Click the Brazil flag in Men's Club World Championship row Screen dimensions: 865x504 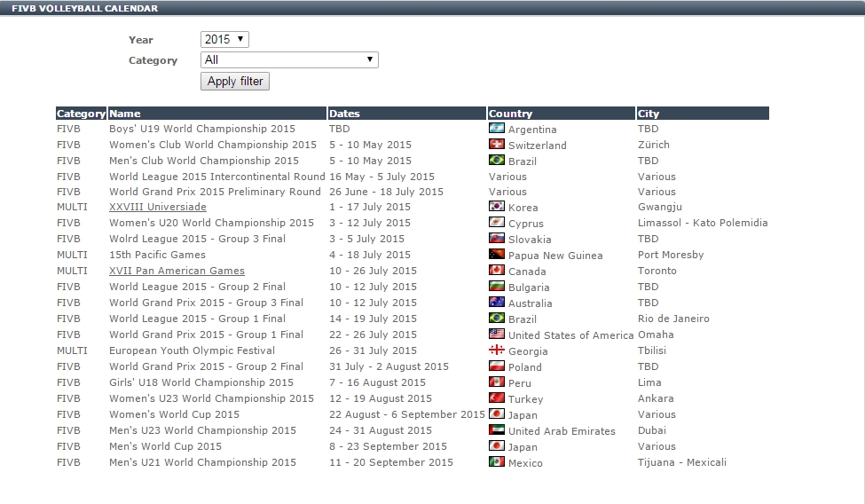click(497, 160)
